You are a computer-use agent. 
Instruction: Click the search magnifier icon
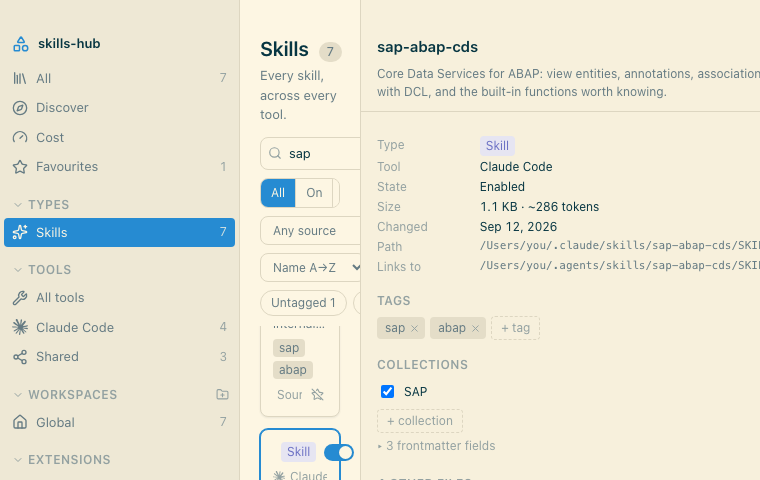pyautogui.click(x=275, y=153)
